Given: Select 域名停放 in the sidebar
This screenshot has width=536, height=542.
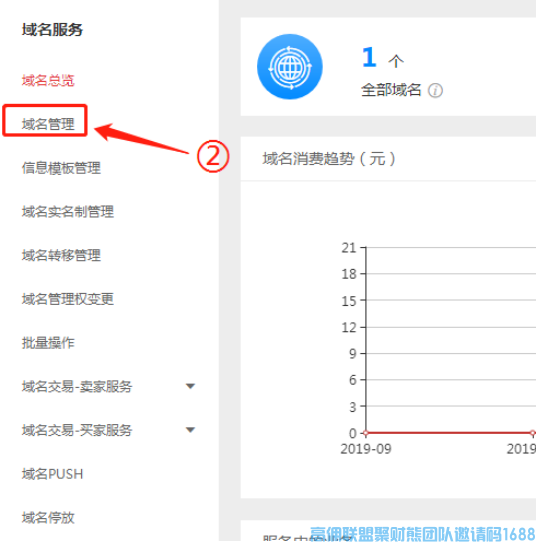Looking at the screenshot, I should tap(48, 518).
